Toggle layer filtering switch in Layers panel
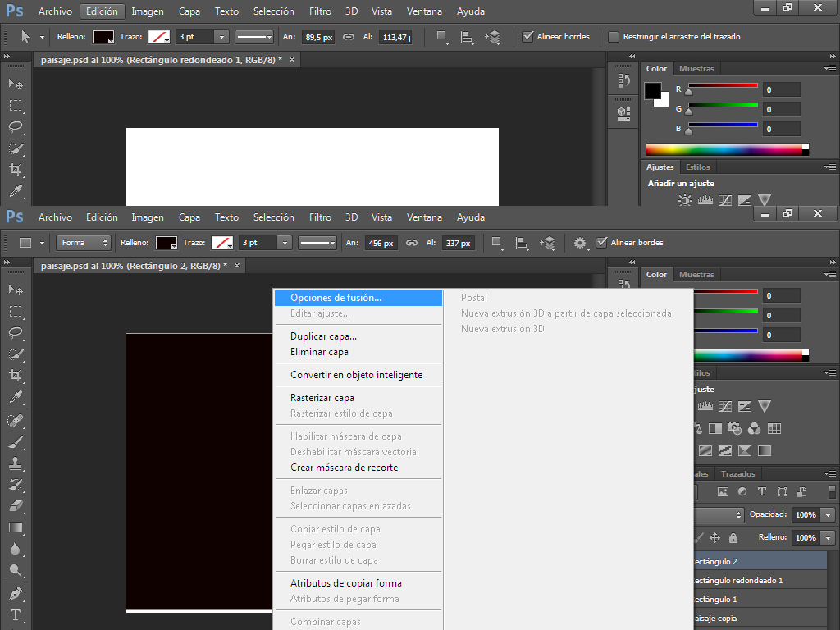This screenshot has width=840, height=630. [x=832, y=492]
